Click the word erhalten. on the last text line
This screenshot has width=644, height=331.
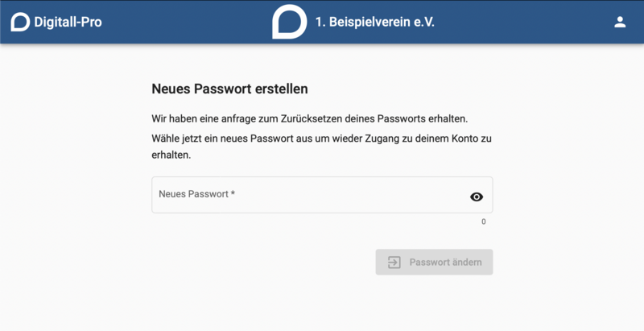171,155
